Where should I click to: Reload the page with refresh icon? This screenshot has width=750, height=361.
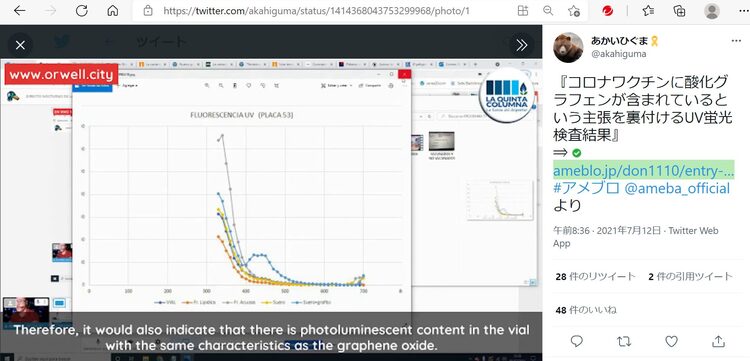82,11
